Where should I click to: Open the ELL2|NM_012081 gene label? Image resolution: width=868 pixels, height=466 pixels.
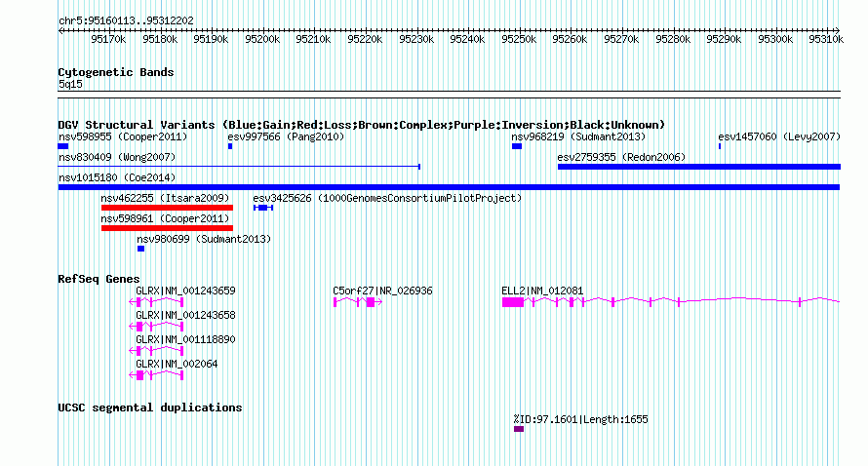[x=542, y=291]
